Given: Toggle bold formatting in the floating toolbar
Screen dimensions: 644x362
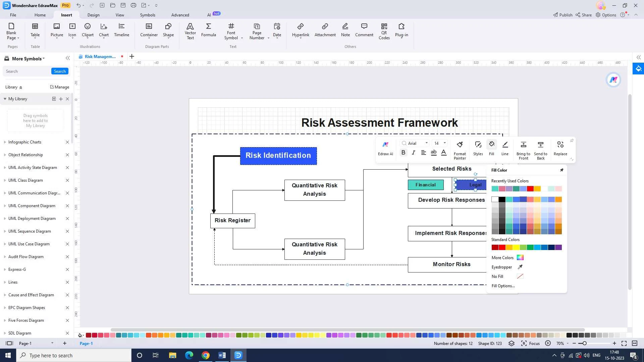Looking at the screenshot, I should (403, 153).
